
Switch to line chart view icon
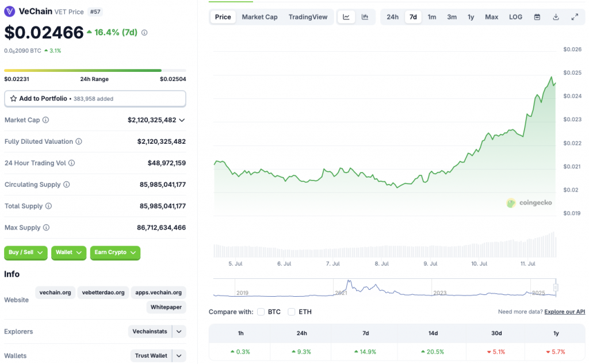346,17
